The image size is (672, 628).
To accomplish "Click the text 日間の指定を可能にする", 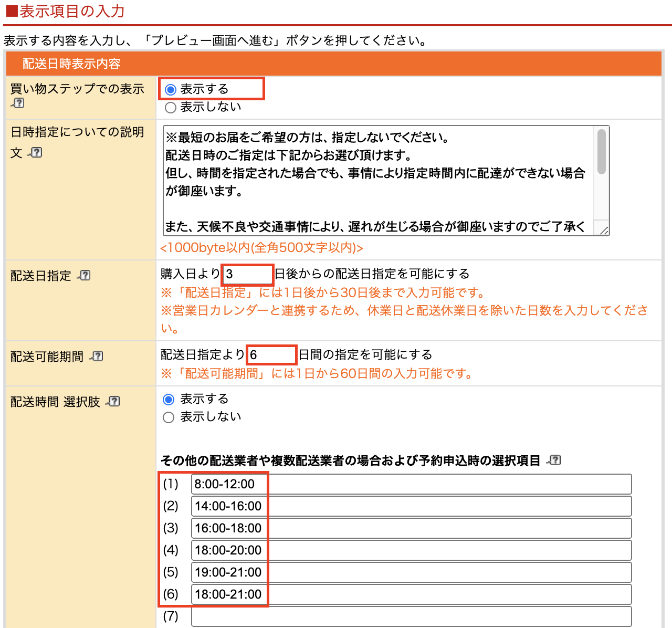I will point(365,354).
